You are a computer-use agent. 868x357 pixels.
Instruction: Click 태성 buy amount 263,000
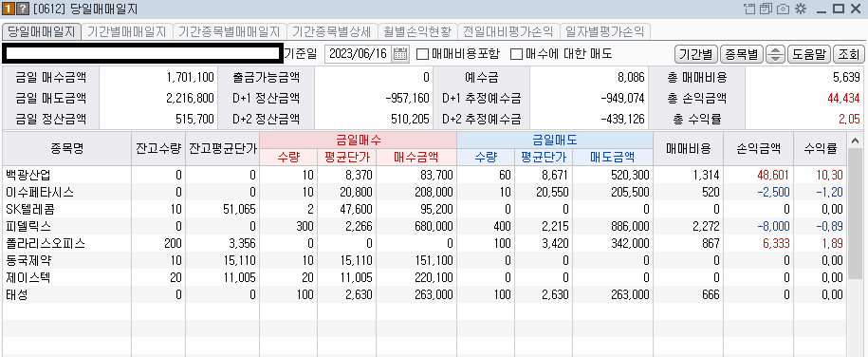[x=434, y=295]
